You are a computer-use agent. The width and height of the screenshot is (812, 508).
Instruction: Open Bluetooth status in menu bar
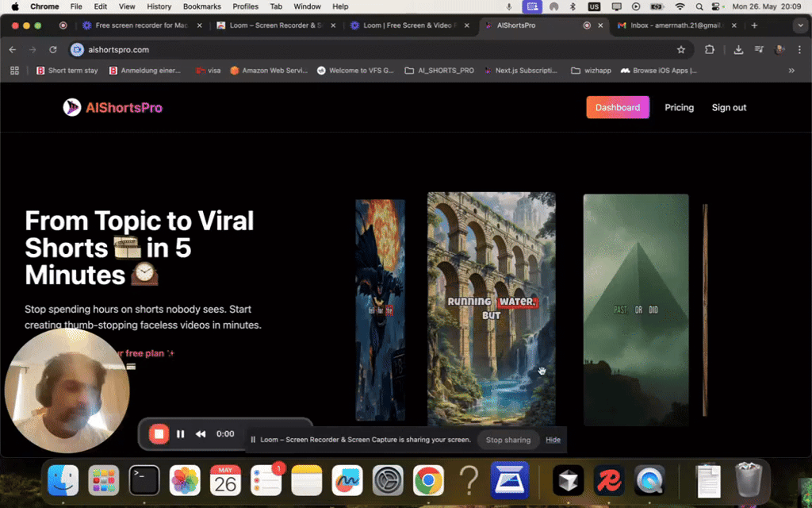pyautogui.click(x=573, y=6)
